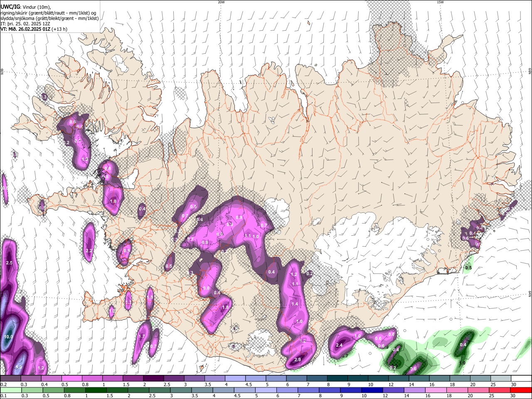The image size is (532, 399).
Task: Click the '2.9' precipitation value on the map
Action: (x=298, y=360)
